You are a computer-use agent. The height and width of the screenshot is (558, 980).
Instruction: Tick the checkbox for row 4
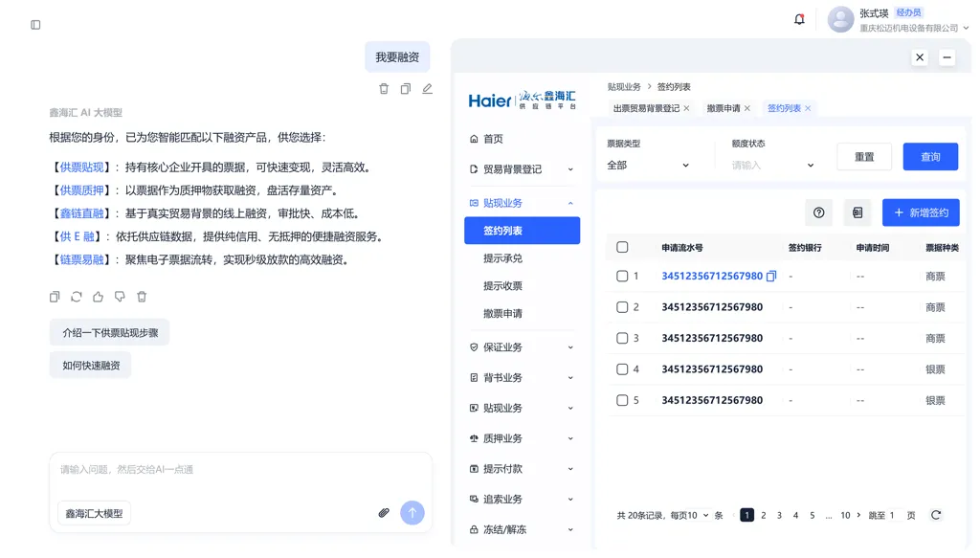coord(622,369)
